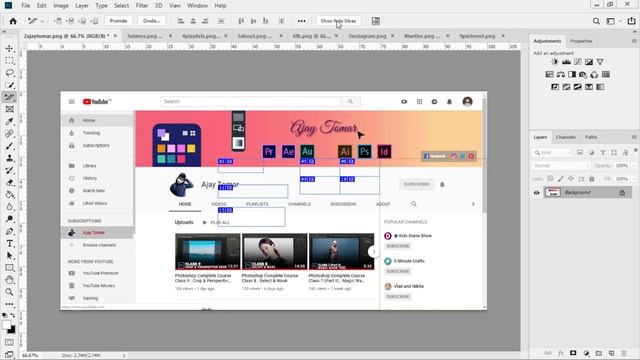The width and height of the screenshot is (640, 360).
Task: Select the Rectangle shape tool
Action: [x=9, y=268]
